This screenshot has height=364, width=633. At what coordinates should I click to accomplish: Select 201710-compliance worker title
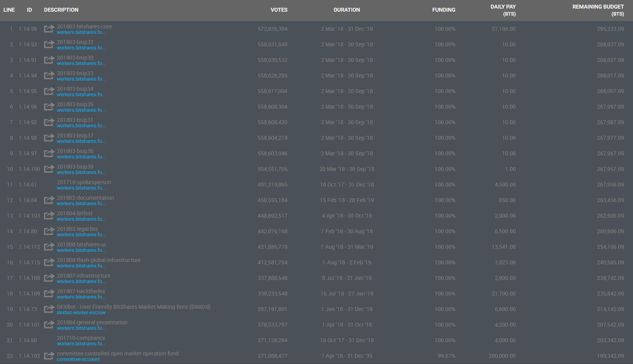coord(81,338)
